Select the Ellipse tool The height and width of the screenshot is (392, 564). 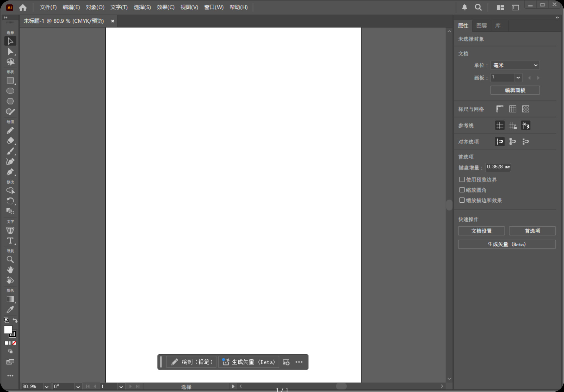pyautogui.click(x=10, y=91)
